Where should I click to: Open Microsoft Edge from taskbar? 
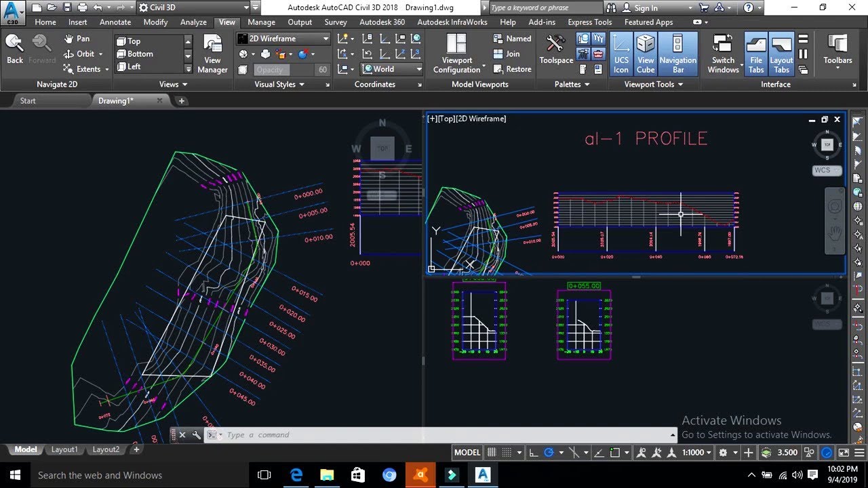coord(296,475)
